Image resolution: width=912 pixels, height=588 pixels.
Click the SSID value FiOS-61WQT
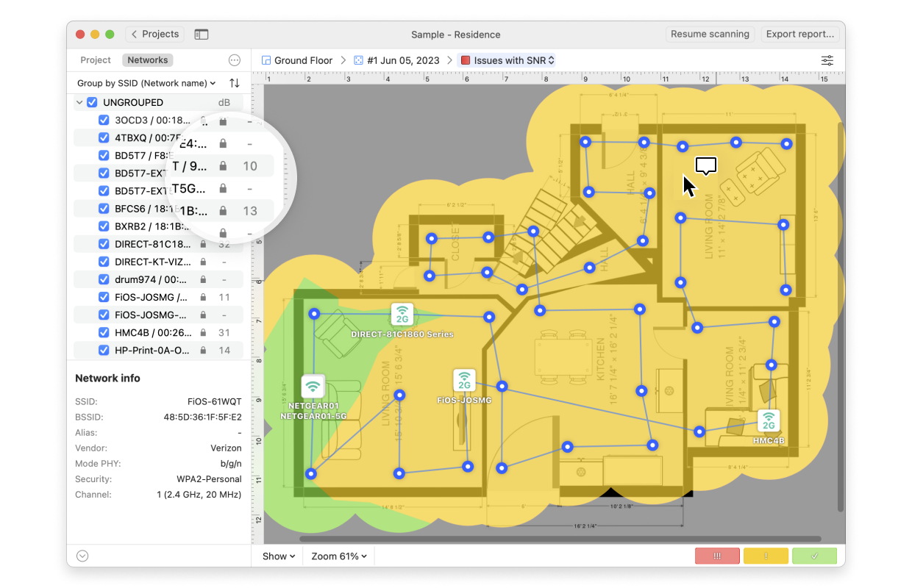pos(215,402)
